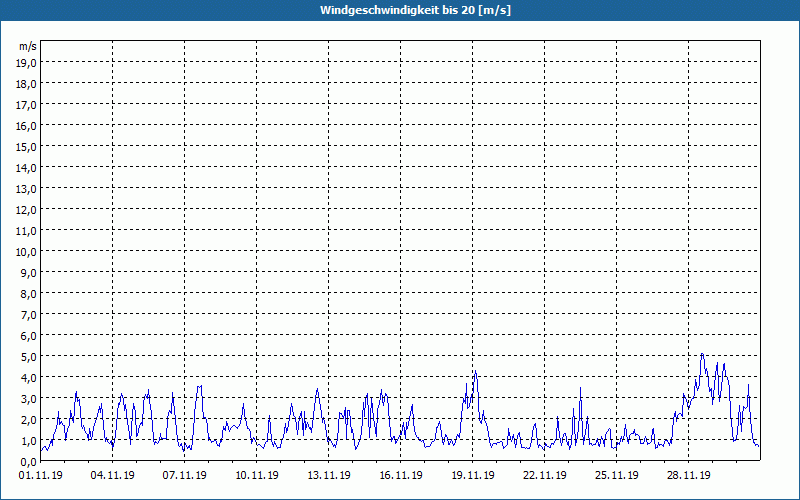The width and height of the screenshot is (800, 500).
Task: Click the 13,0 y-axis label
Action: [x=26, y=189]
